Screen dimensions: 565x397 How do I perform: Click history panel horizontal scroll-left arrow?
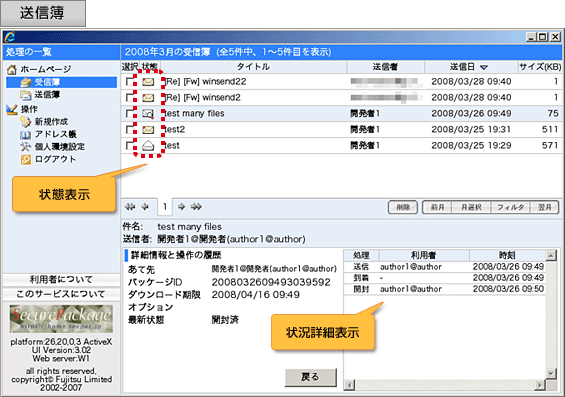click(x=349, y=385)
